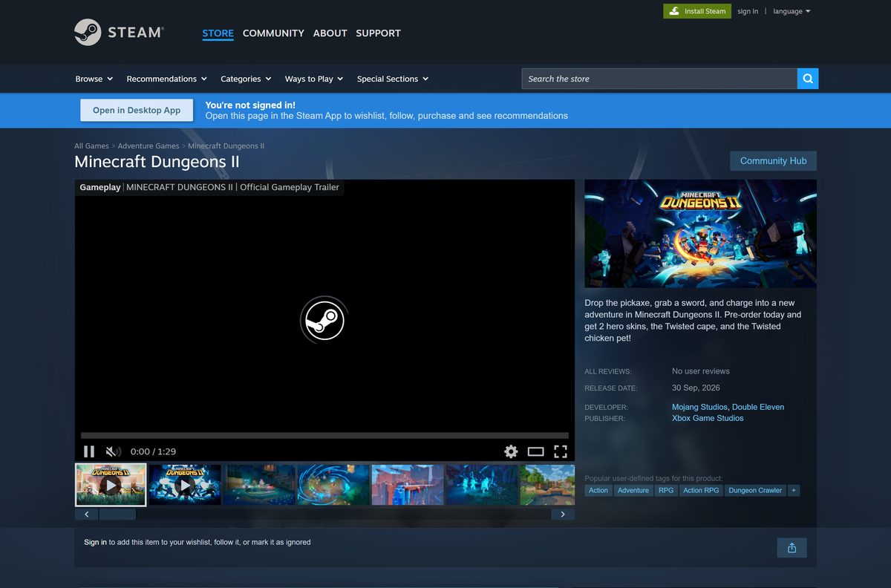Unmute the trailer audio
The width and height of the screenshot is (891, 588).
click(113, 451)
